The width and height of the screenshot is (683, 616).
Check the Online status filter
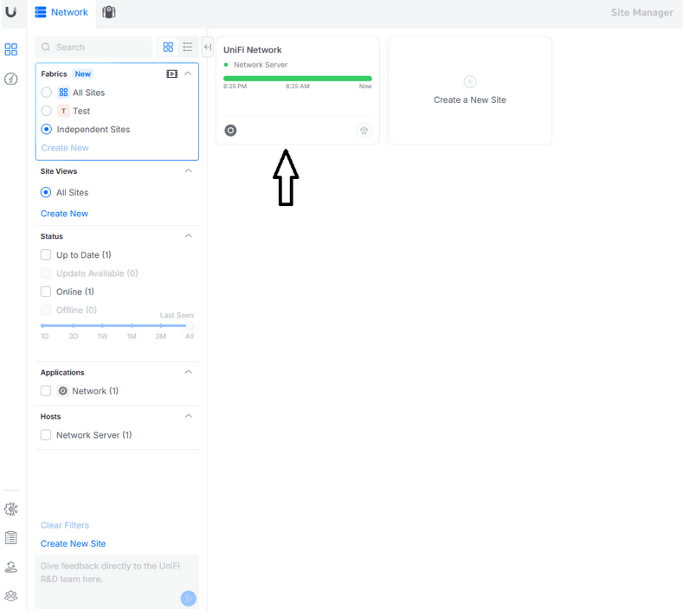coord(47,292)
